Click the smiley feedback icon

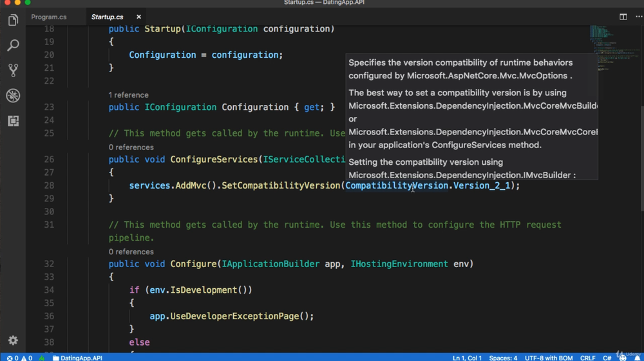click(623, 358)
